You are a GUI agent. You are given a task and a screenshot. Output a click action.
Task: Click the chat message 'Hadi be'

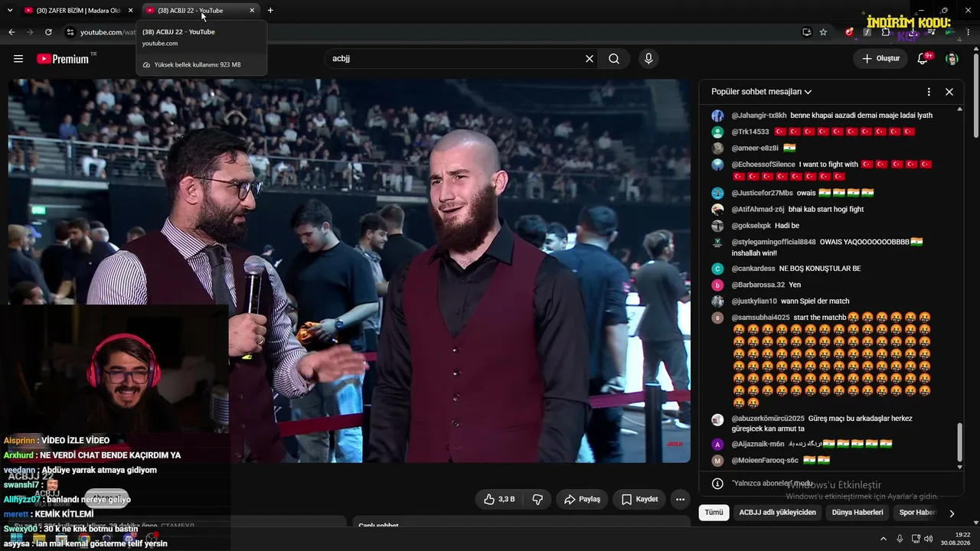tap(787, 226)
